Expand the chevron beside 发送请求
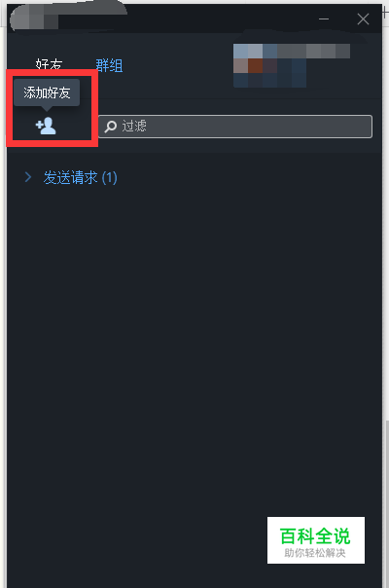Screen dimensions: 389x588 pyautogui.click(x=28, y=177)
